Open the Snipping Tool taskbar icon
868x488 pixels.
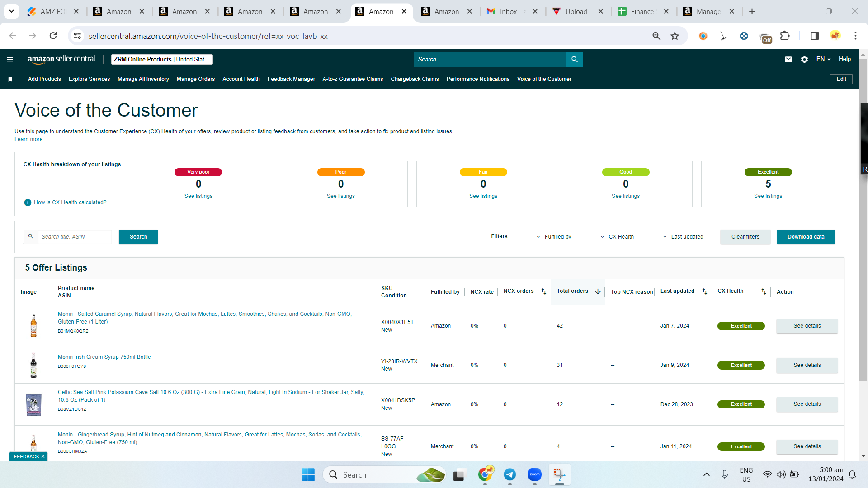(x=560, y=474)
